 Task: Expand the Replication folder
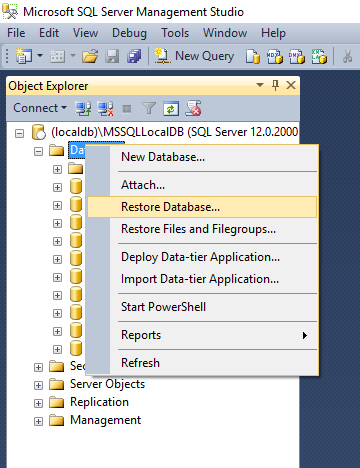(39, 404)
